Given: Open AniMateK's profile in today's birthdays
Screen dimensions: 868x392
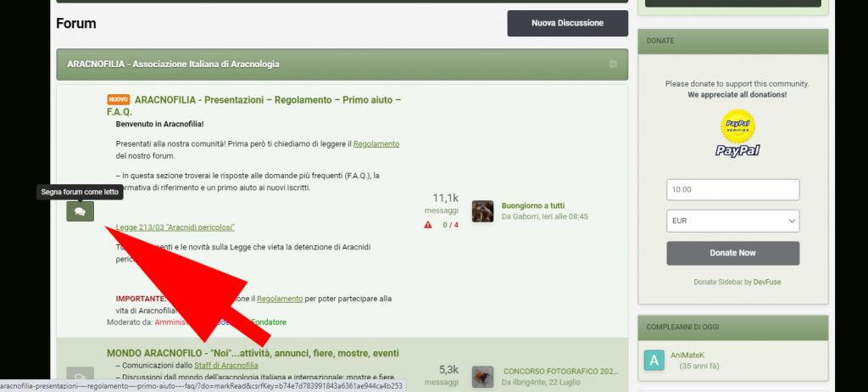Looking at the screenshot, I should pyautogui.click(x=689, y=356).
